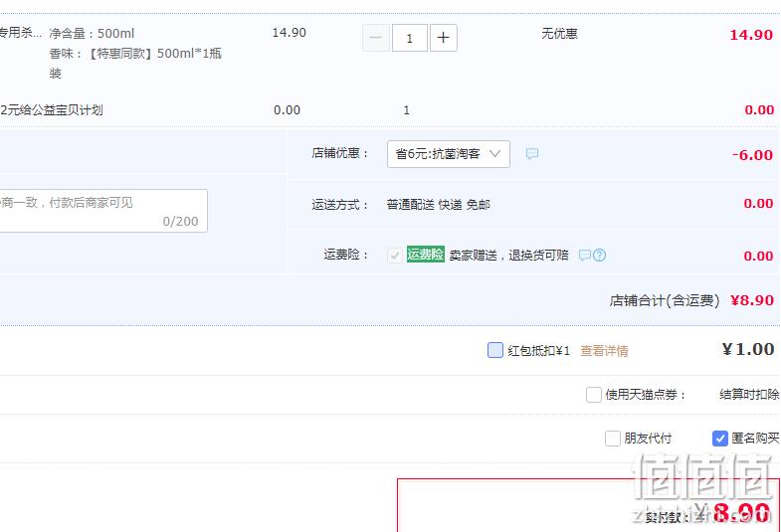This screenshot has height=532, width=781.
Task: Click the green 运费险 badge
Action: coord(426,255)
